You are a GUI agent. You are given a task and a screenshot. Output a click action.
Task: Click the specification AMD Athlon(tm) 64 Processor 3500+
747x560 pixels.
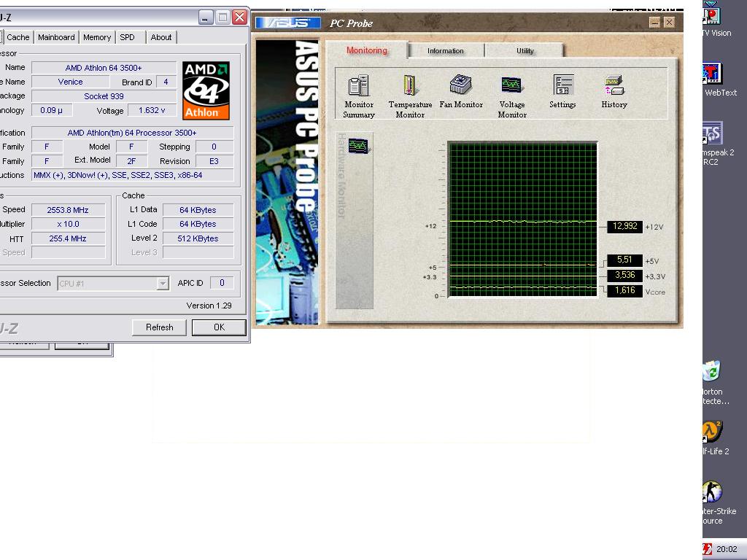coord(132,133)
